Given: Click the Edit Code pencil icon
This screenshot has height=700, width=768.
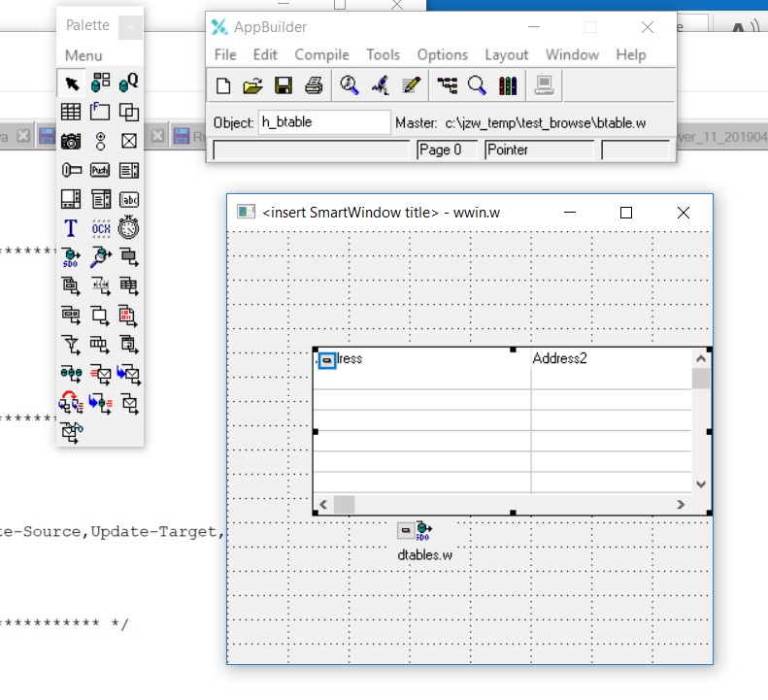Looking at the screenshot, I should point(411,85).
